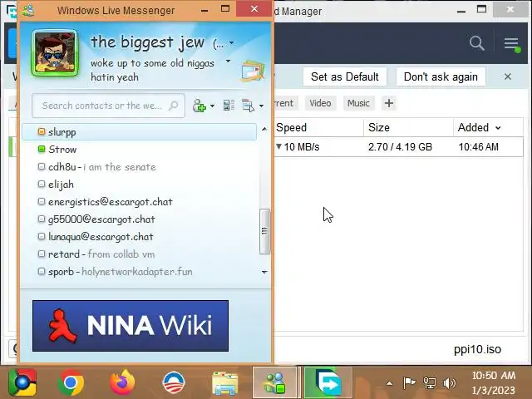Click the contact list scrollbar thumb
Viewport: 532px width, 399px height.
click(264, 231)
